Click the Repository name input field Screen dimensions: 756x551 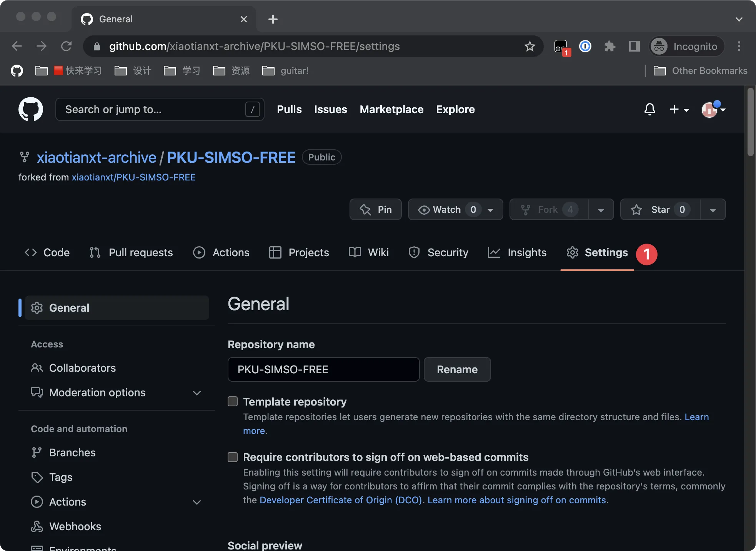click(x=323, y=369)
